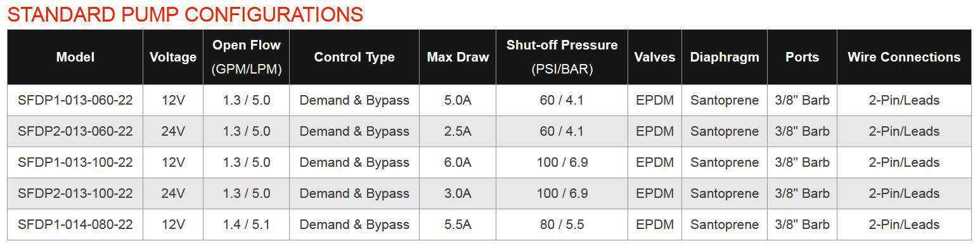
Task: Click the Diaphragm column header
Action: tap(724, 57)
